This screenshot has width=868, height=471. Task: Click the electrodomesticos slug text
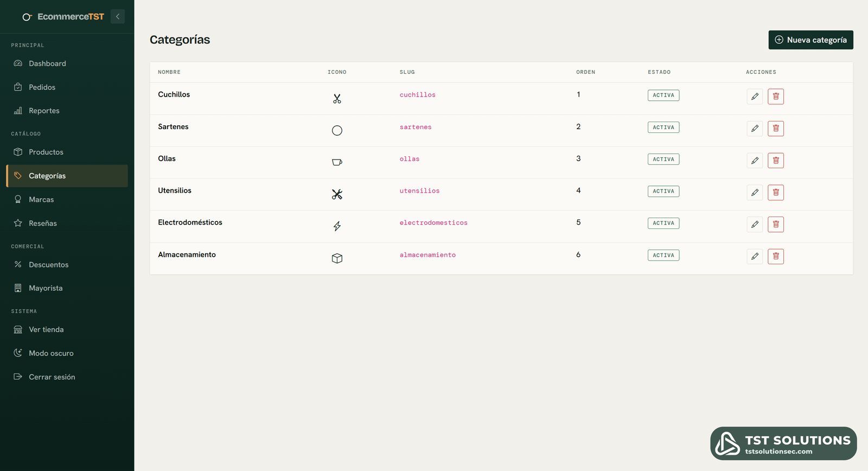tap(433, 223)
